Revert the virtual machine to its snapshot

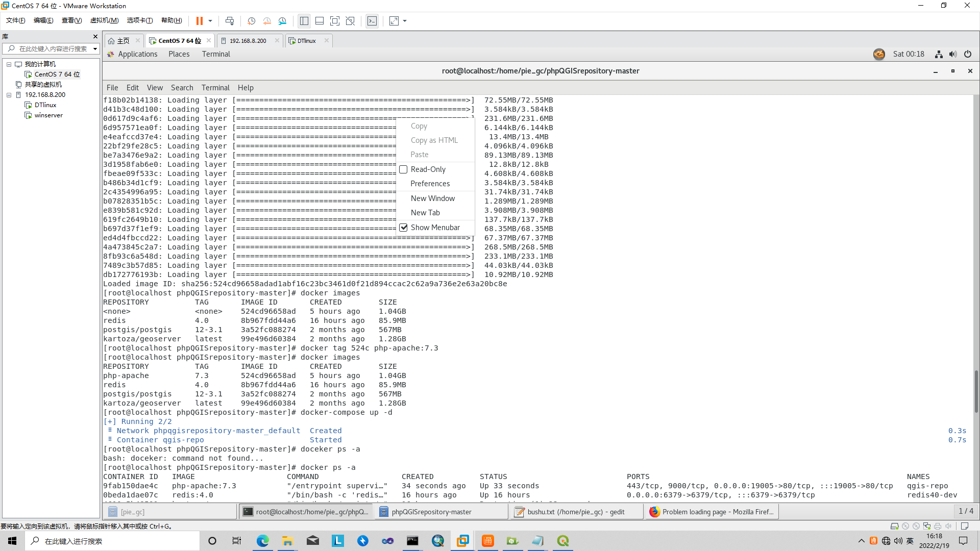[267, 21]
